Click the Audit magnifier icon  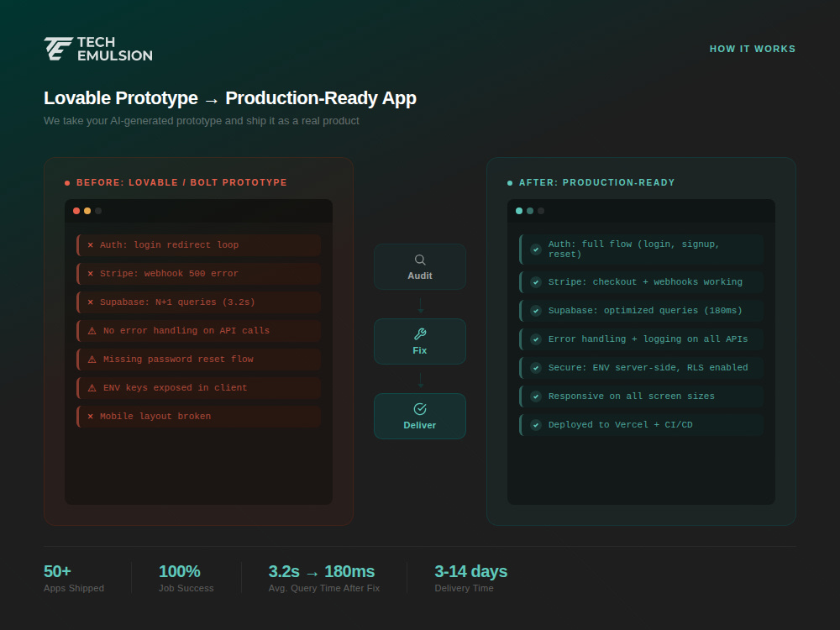420,260
